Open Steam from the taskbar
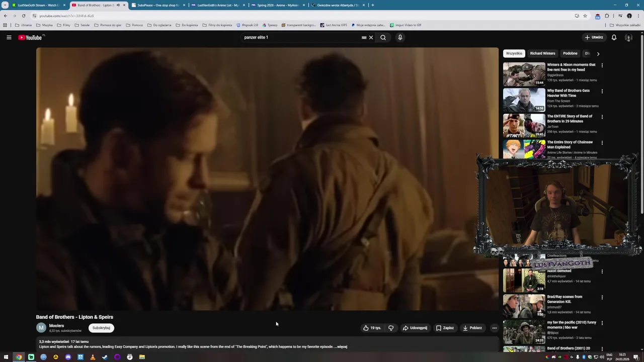Screen dimensions: 644x362 [105, 357]
